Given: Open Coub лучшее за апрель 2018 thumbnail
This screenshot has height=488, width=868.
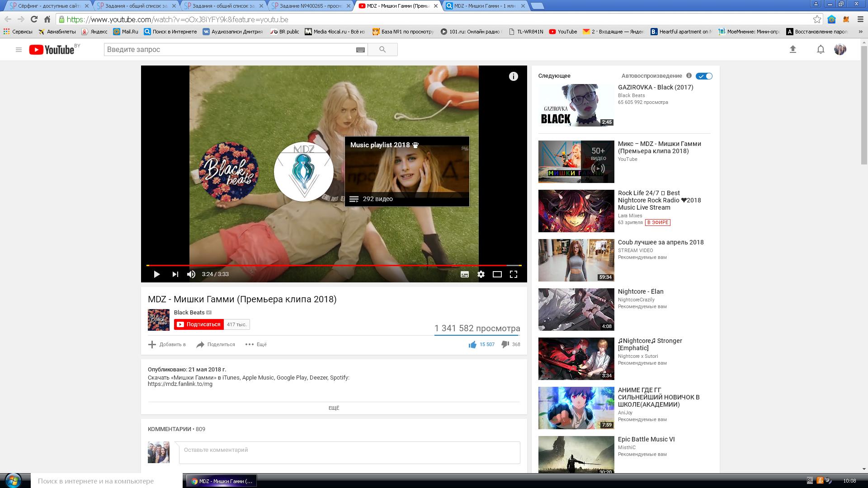Looking at the screenshot, I should coord(576,260).
